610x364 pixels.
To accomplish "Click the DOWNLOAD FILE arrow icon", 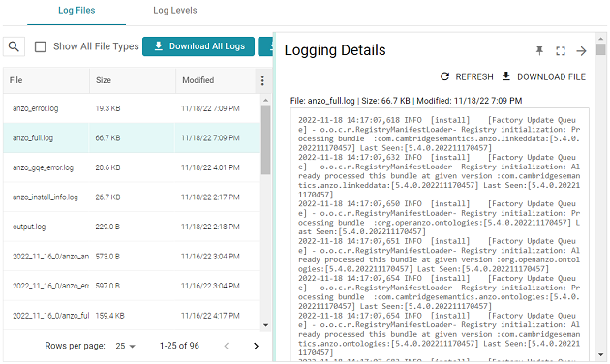I will [506, 76].
